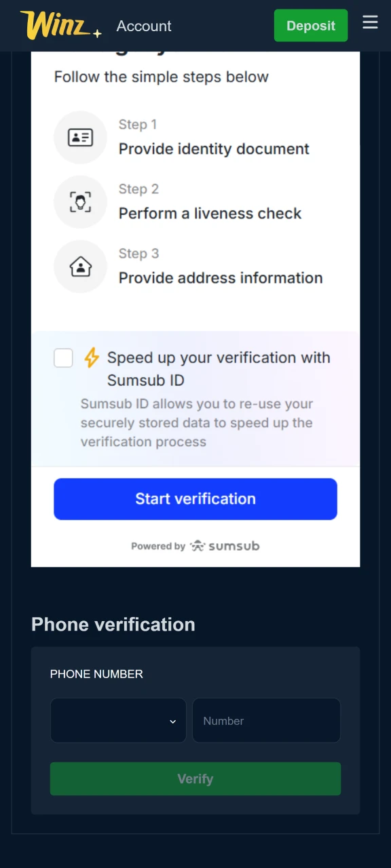
Task: Open the hamburger menu icon
Action: click(x=370, y=22)
